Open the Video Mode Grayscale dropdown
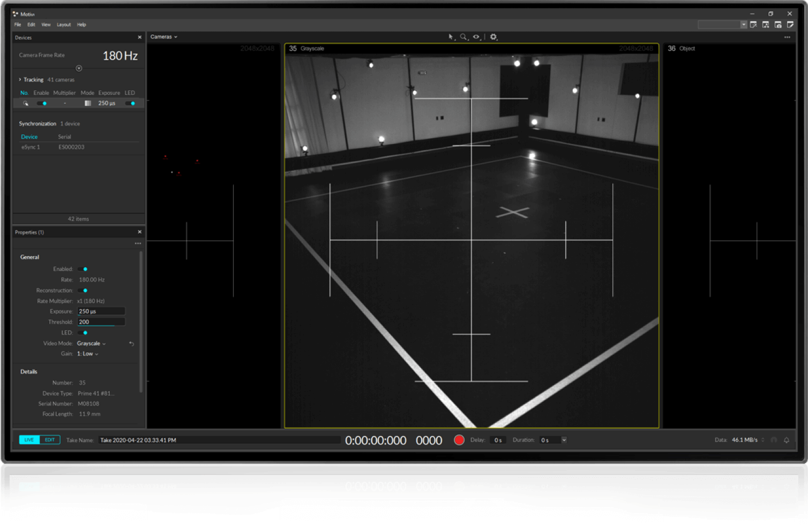808x532 pixels. point(91,343)
